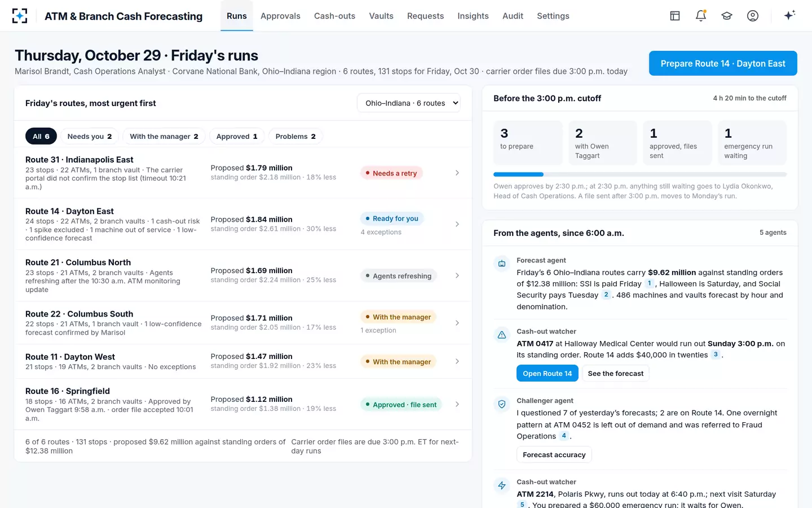This screenshot has height=508, width=812.
Task: Click the 'Agents refreshing' status badge
Action: click(x=399, y=276)
